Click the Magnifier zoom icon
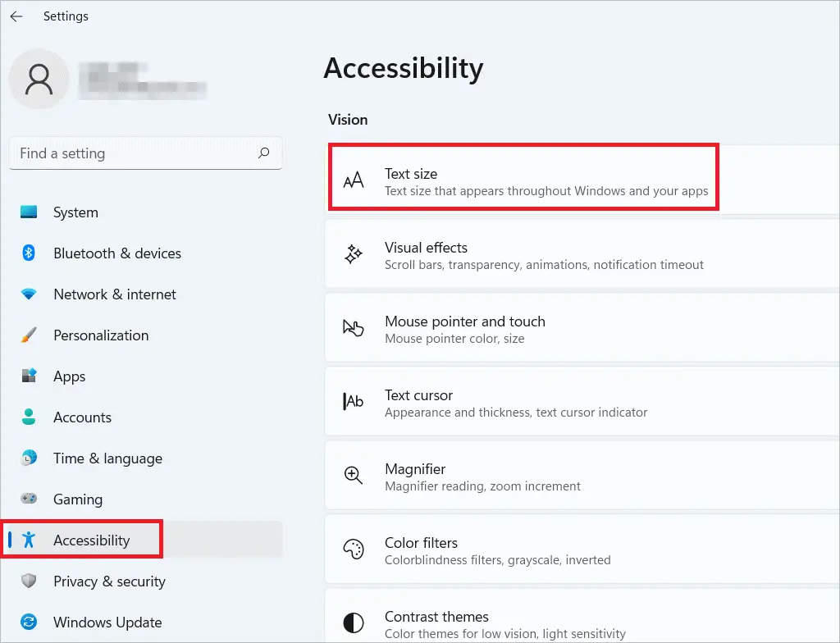 (x=354, y=476)
